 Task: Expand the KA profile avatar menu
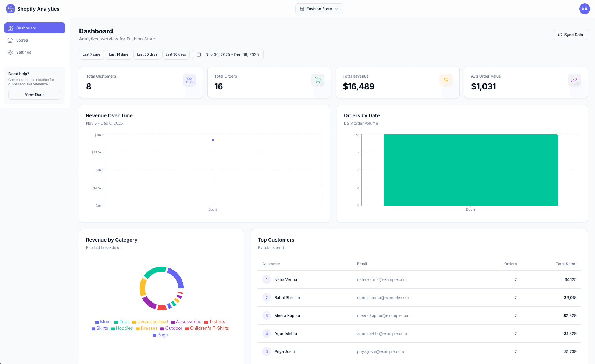point(584,8)
